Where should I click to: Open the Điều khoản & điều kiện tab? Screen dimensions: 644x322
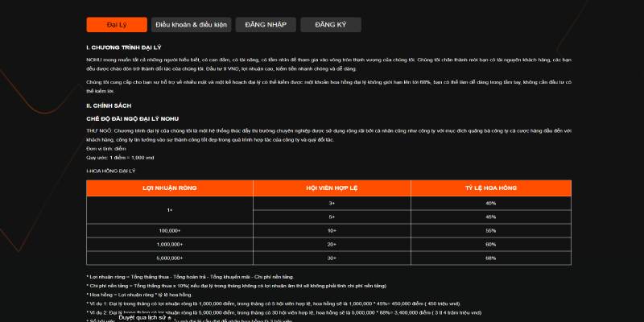point(191,25)
